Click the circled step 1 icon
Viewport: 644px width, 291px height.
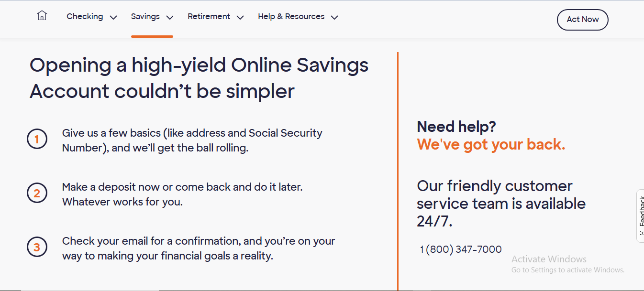pos(37,139)
